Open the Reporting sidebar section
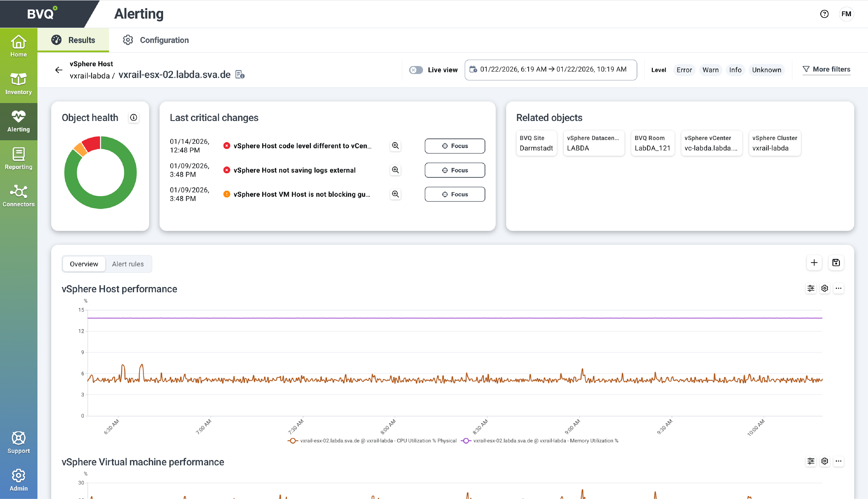The height and width of the screenshot is (499, 868). (19, 158)
